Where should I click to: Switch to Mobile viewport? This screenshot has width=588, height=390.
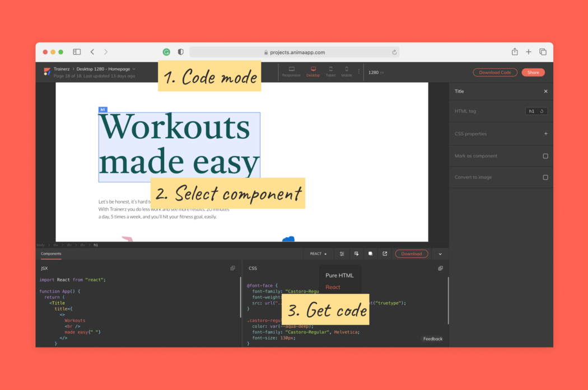347,72
